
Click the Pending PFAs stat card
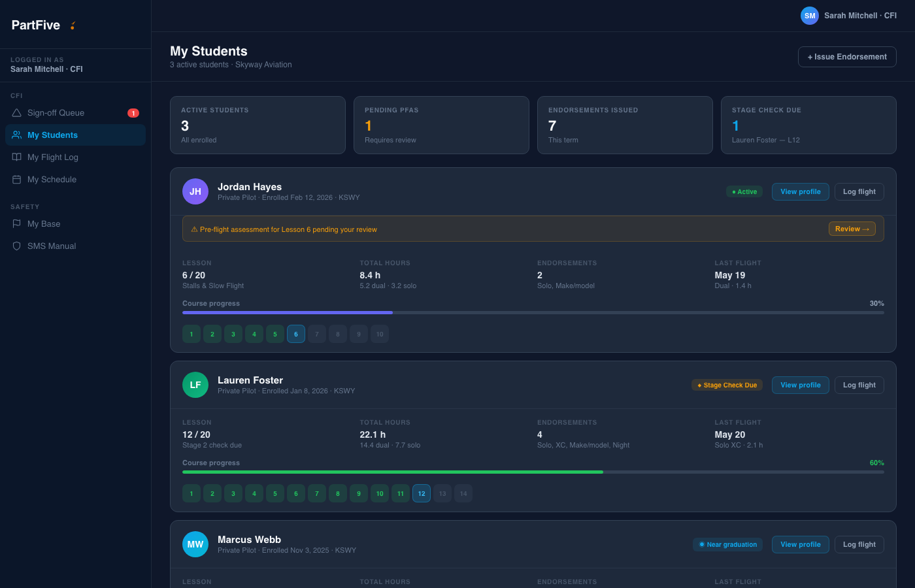441,125
